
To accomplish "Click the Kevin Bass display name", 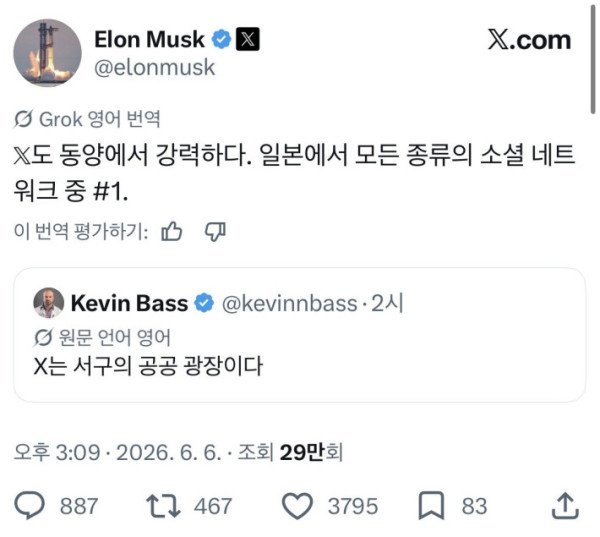I will tap(129, 303).
